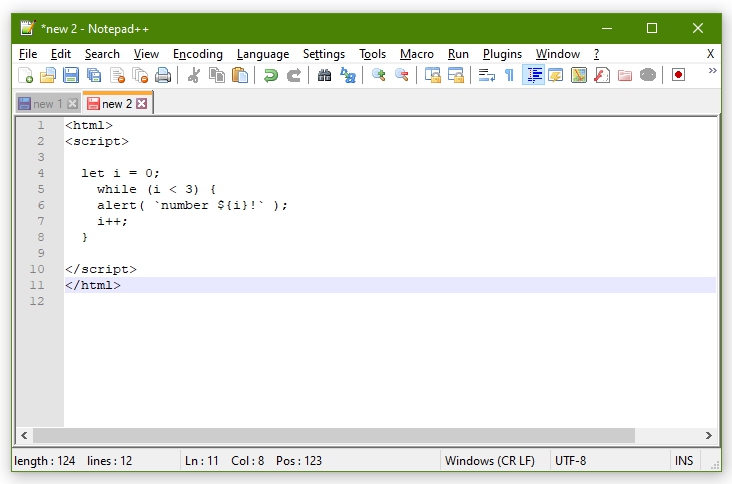
Task: Toggle Show All Characters pilcrow icon
Action: pos(509,75)
